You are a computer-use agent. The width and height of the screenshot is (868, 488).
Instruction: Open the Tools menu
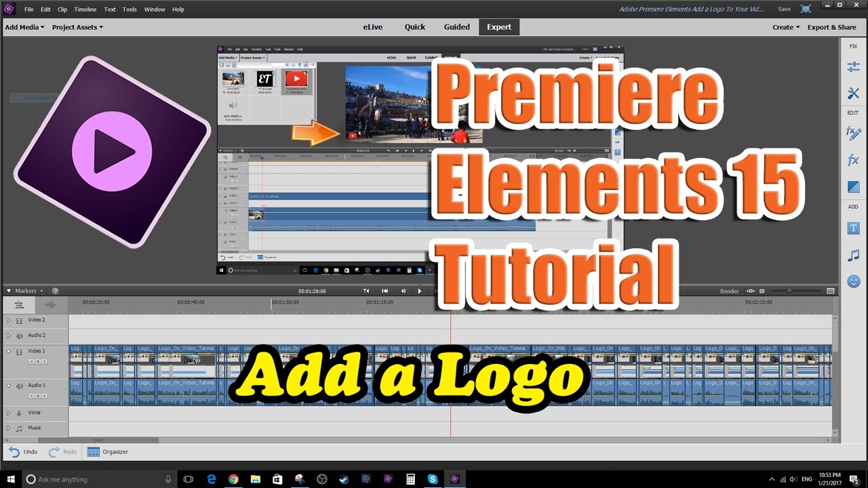point(130,9)
